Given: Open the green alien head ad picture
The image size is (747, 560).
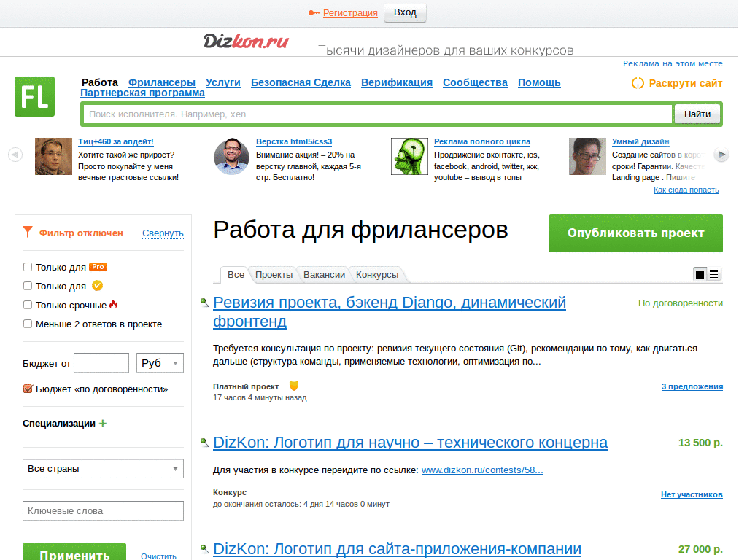Looking at the screenshot, I should (x=409, y=157).
